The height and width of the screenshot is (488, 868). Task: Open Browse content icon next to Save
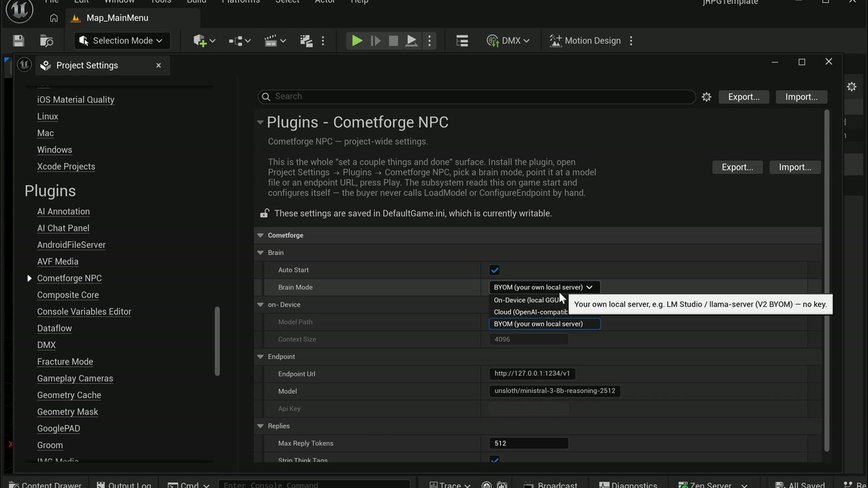46,41
